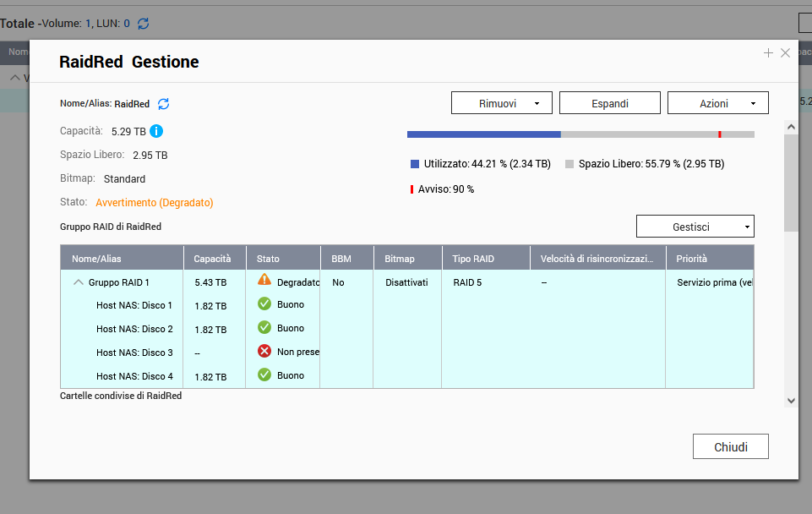Click the green status icon for Disco 4
The image size is (812, 514).
coord(264,375)
